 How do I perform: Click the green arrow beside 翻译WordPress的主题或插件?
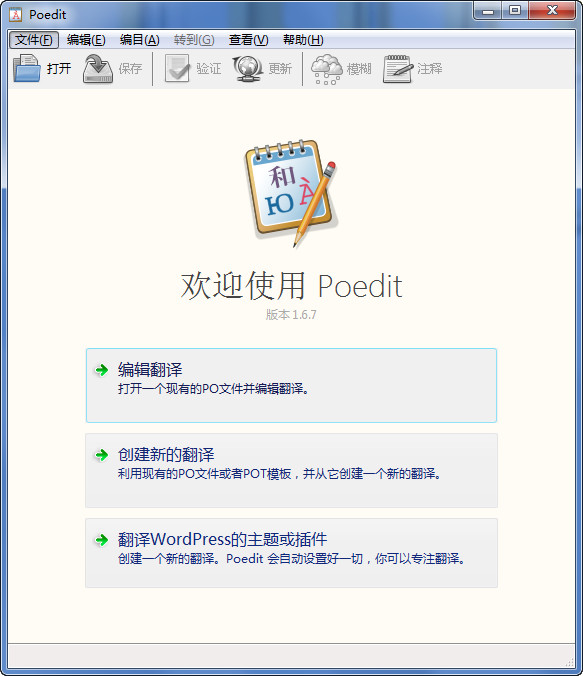[x=102, y=540]
